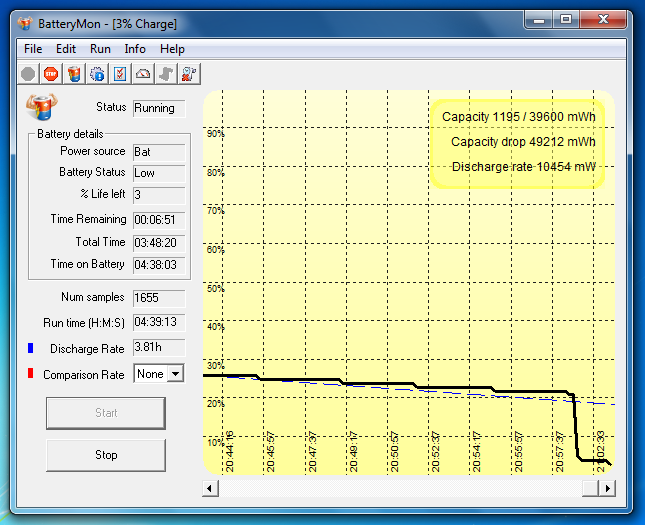The width and height of the screenshot is (645, 525).
Task: Click the red STOP sign toolbar icon
Action: point(51,74)
